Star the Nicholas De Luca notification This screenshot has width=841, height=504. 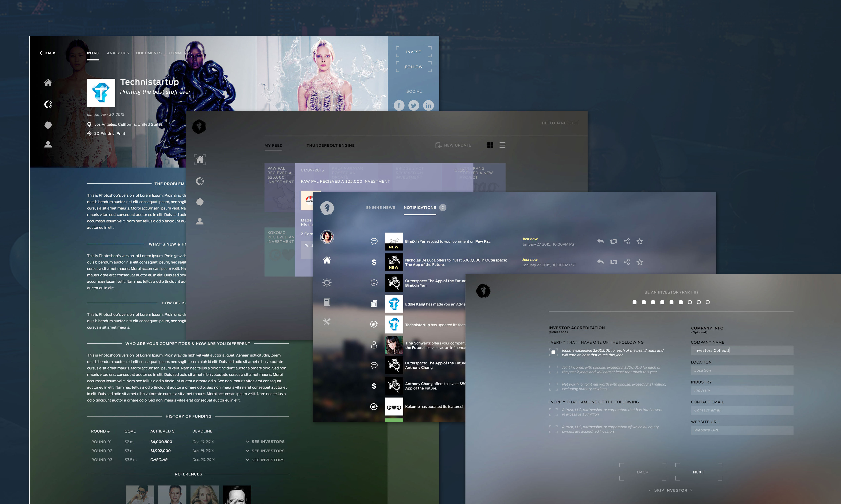(639, 262)
